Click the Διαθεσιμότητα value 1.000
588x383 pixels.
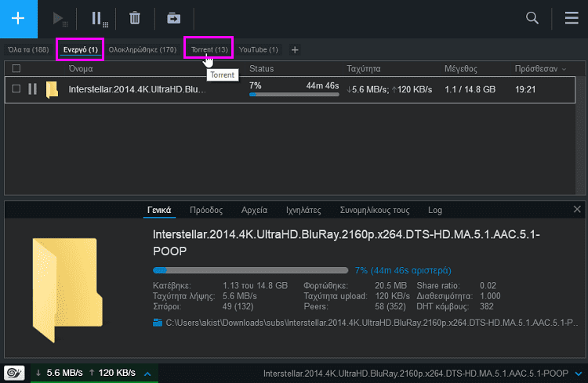pyautogui.click(x=490, y=296)
